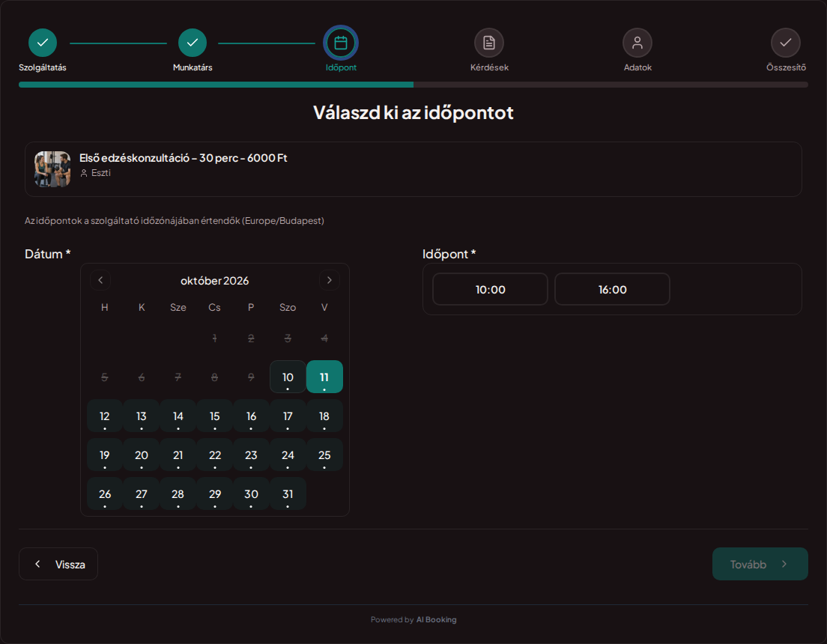The width and height of the screenshot is (827, 644).
Task: Pick Saturday October 17
Action: pyautogui.click(x=288, y=416)
